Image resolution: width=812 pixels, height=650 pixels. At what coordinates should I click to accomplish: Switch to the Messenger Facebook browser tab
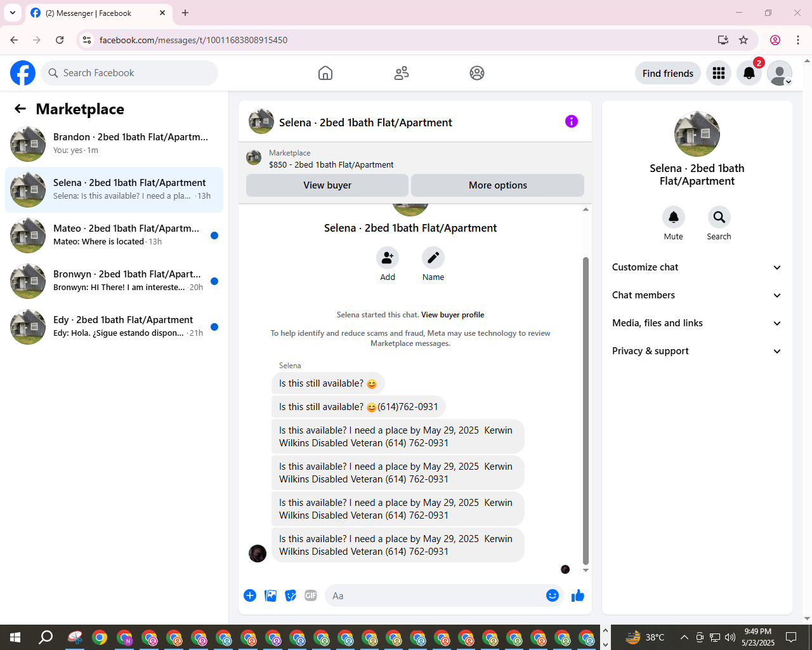click(x=98, y=13)
